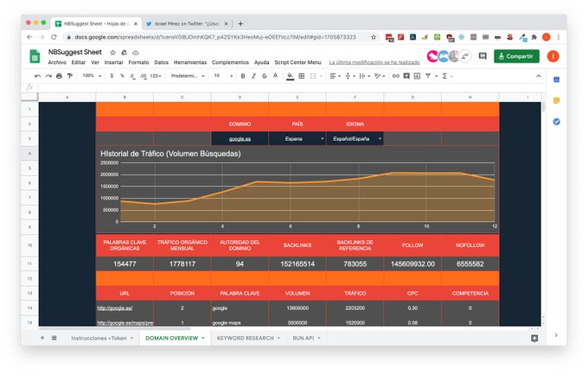Click the merge cells icon

[x=312, y=76]
